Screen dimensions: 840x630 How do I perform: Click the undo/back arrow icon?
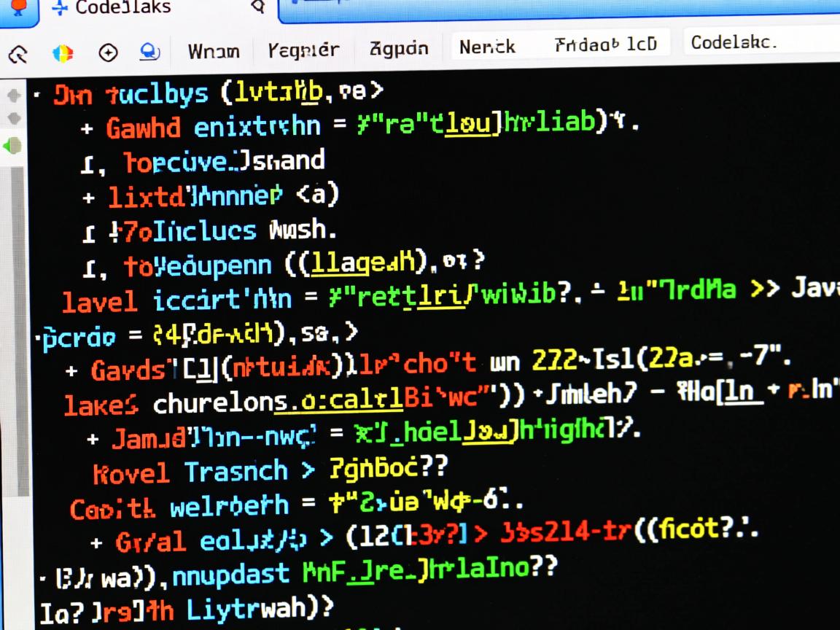tap(20, 53)
